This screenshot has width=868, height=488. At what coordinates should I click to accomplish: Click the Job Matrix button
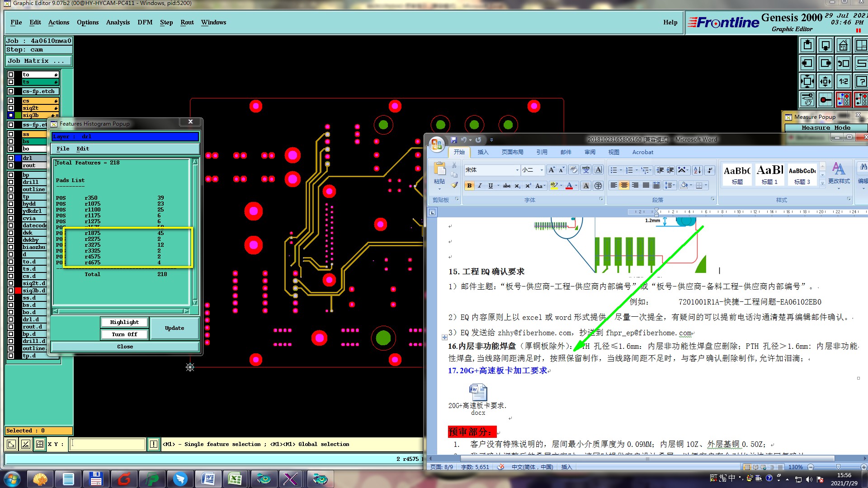pos(38,61)
